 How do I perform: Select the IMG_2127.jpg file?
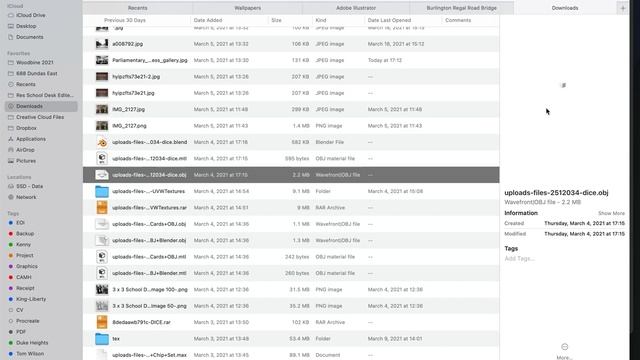pyautogui.click(x=291, y=109)
